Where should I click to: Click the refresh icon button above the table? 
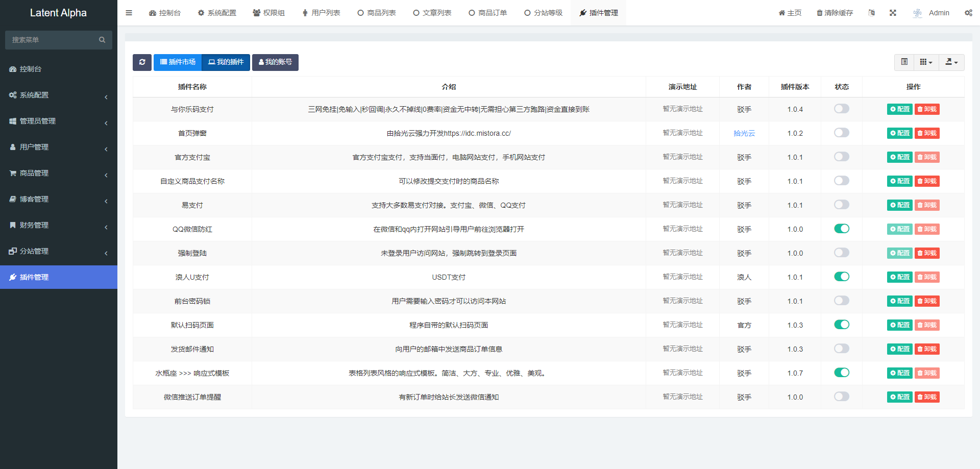(x=142, y=62)
